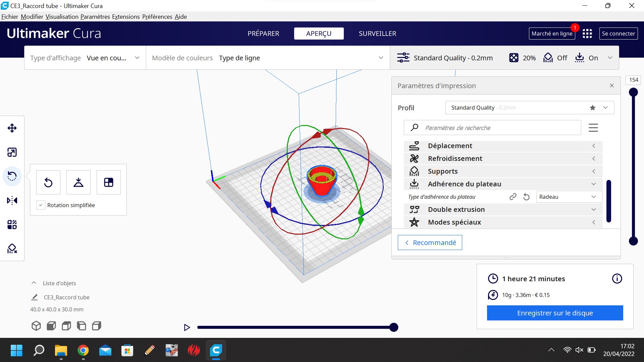Screen dimensions: 644x362
Task: Select the Support Blocker tool
Action: point(12,248)
